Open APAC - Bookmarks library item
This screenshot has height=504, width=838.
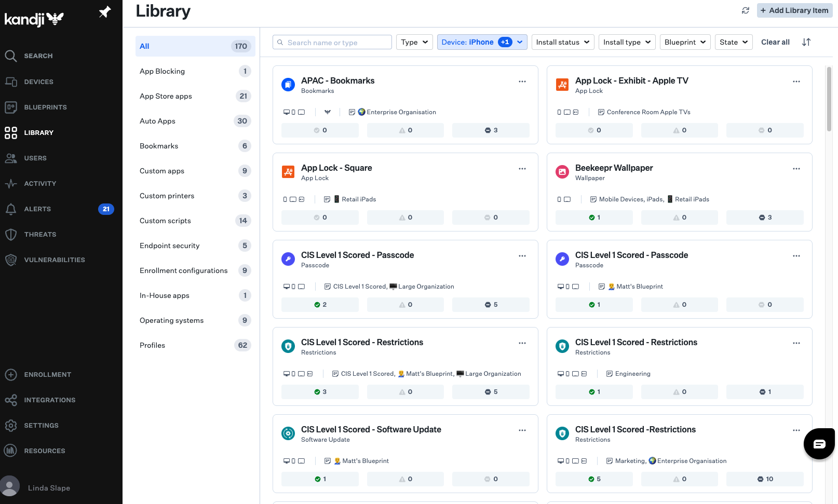pyautogui.click(x=338, y=80)
